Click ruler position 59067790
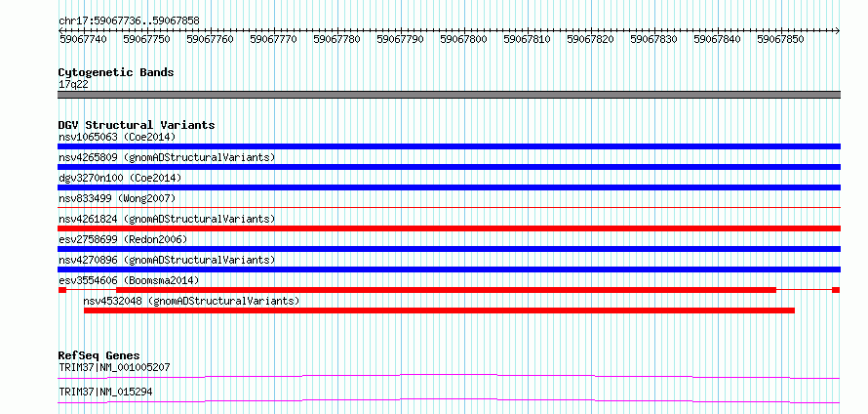 400,39
